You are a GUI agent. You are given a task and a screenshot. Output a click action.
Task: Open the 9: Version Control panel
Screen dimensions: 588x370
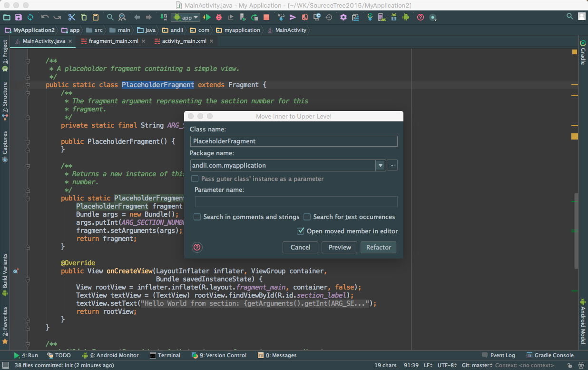click(x=219, y=355)
